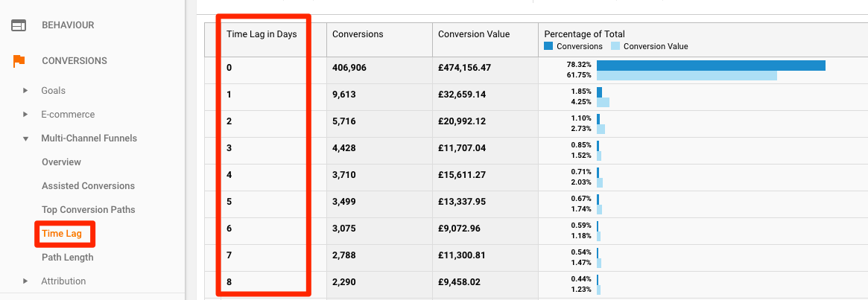Expand the E-commerce submenu arrow
Image resolution: width=868 pixels, height=300 pixels.
(x=25, y=115)
